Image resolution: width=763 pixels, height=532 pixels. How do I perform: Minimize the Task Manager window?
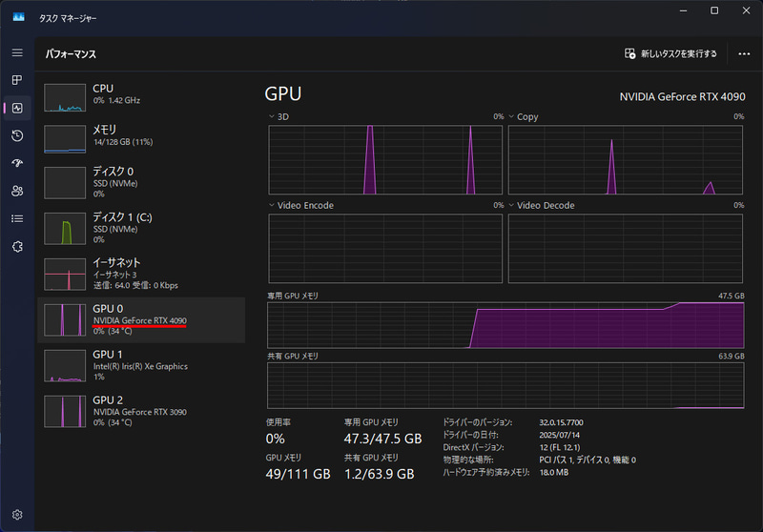click(683, 10)
